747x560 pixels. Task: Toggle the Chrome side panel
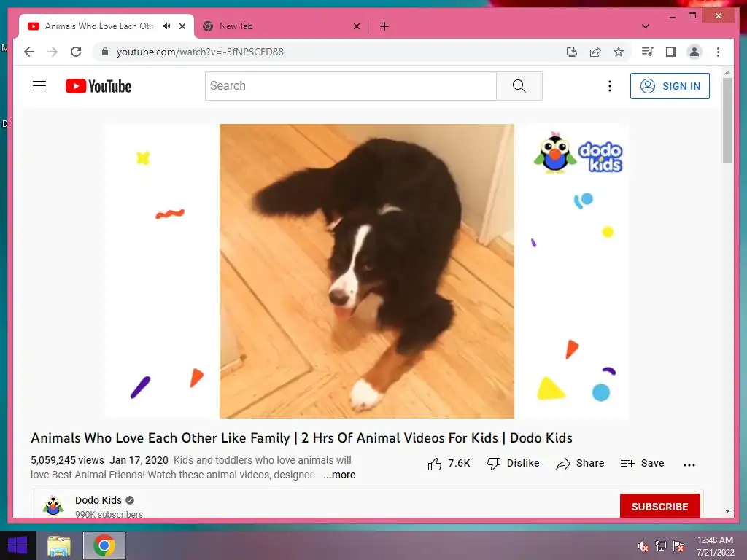(671, 52)
